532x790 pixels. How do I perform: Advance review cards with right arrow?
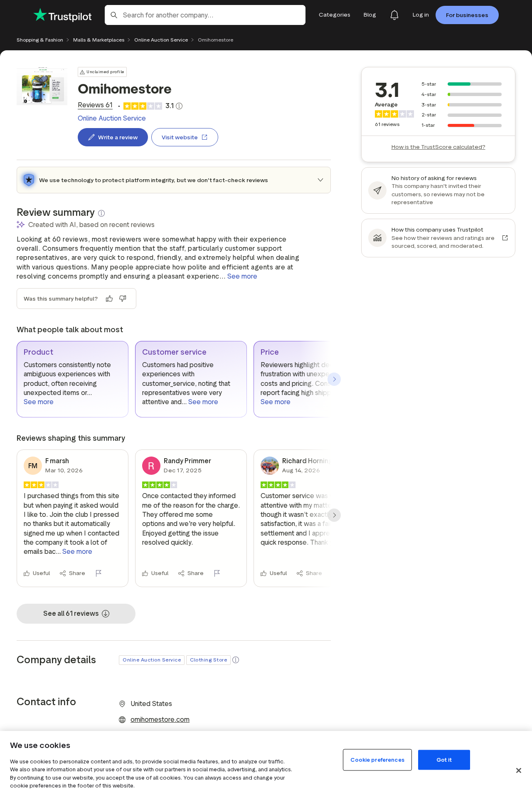tap(334, 515)
